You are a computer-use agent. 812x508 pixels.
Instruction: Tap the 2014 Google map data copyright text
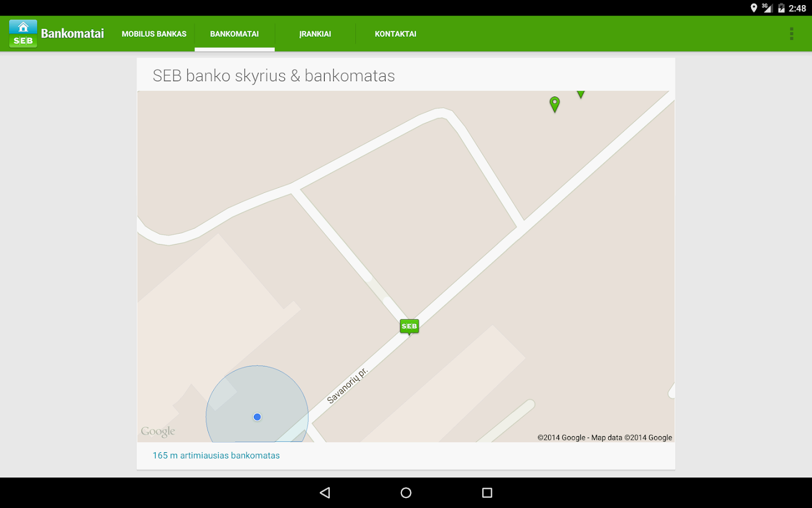tap(604, 437)
